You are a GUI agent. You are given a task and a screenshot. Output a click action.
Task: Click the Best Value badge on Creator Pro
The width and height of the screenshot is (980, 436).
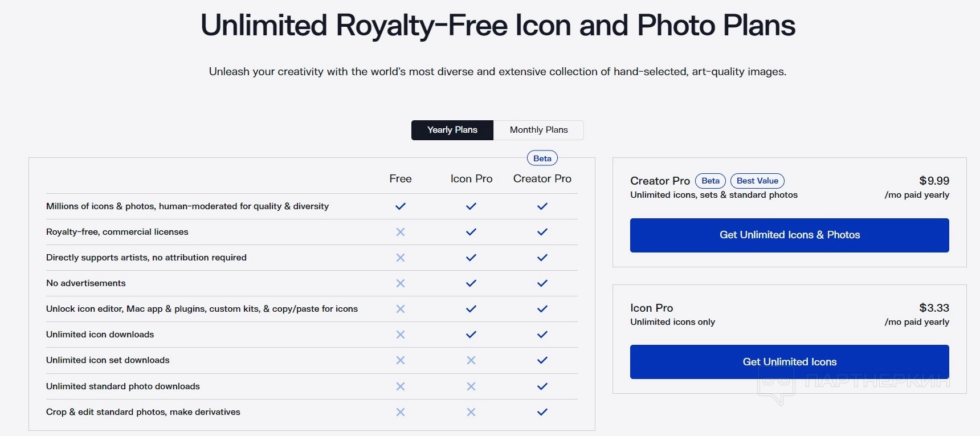point(757,181)
